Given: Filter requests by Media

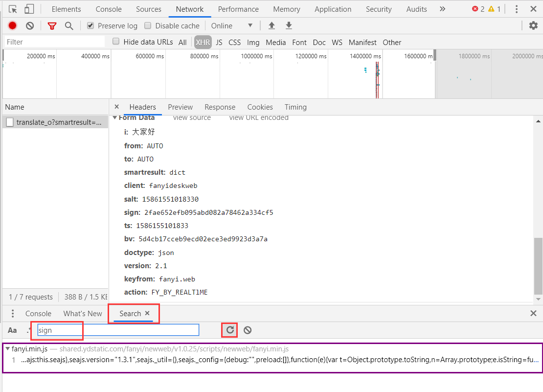Looking at the screenshot, I should pos(275,42).
